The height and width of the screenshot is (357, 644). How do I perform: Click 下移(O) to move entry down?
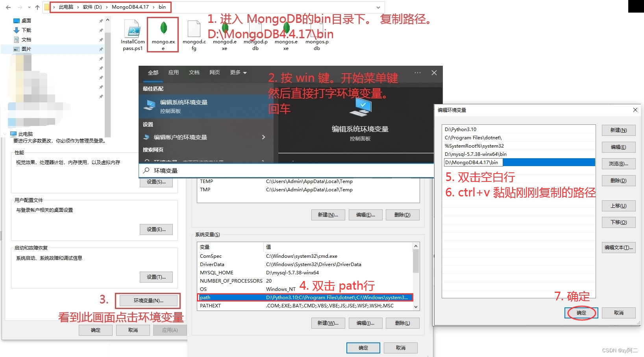(618, 222)
